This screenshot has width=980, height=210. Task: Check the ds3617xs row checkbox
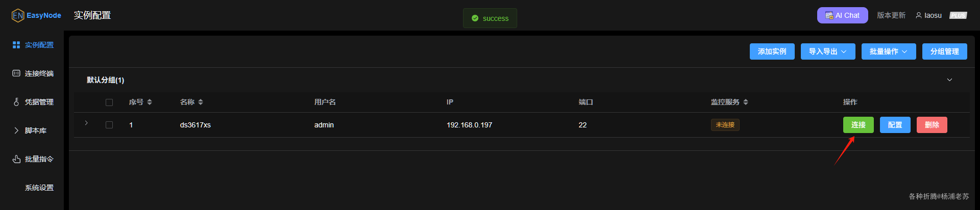coord(109,125)
